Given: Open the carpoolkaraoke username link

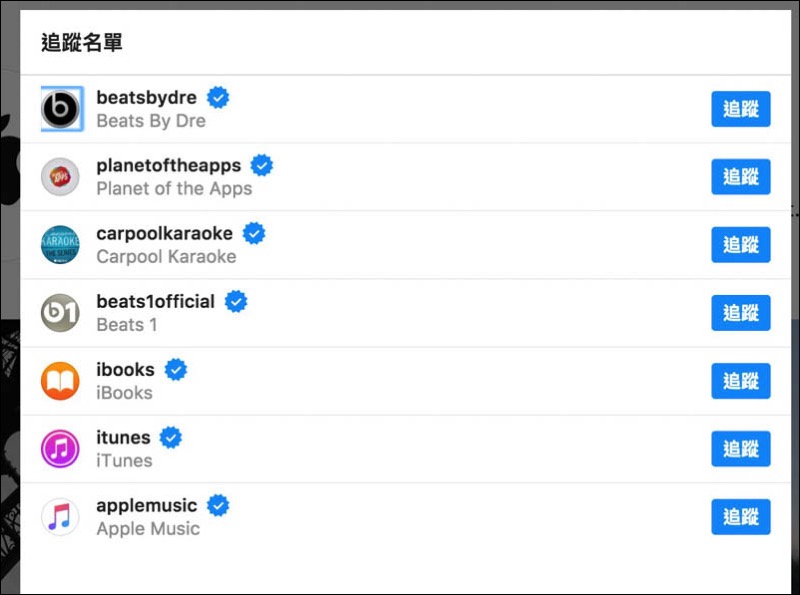Looking at the screenshot, I should pos(164,234).
